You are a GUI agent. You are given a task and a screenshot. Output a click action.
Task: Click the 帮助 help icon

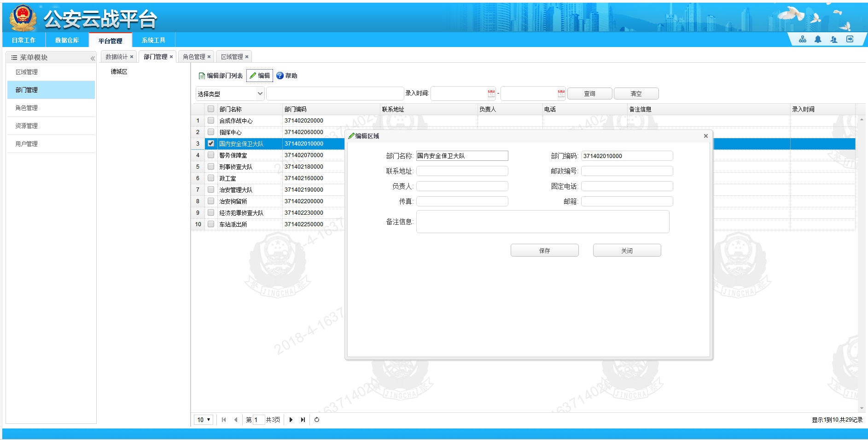[280, 76]
